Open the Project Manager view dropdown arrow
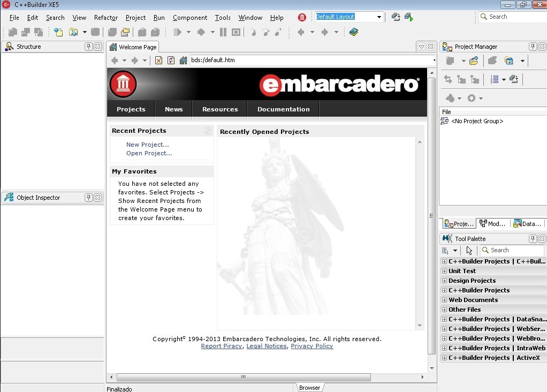Viewport: 547px width, 392px height. click(x=522, y=61)
